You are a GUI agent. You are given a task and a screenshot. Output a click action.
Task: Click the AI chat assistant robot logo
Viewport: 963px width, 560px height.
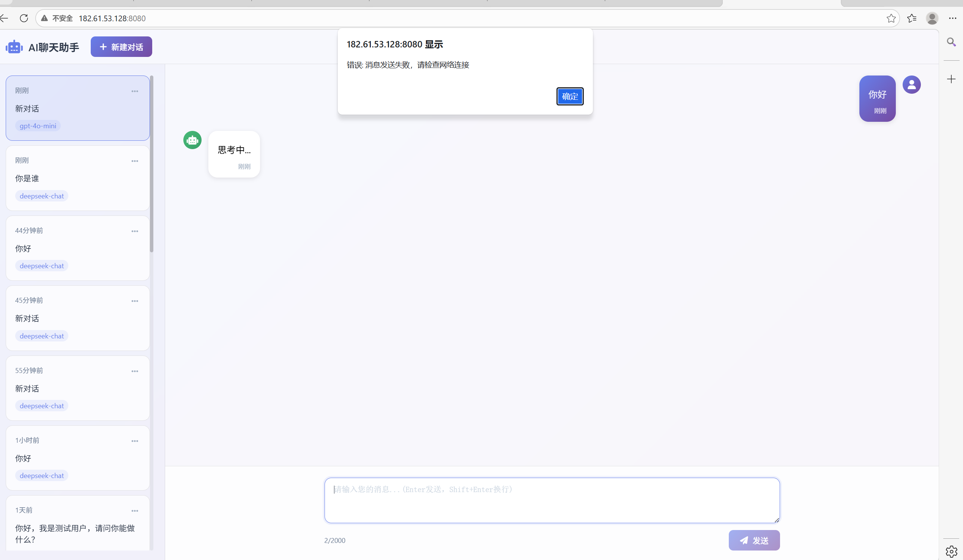14,47
